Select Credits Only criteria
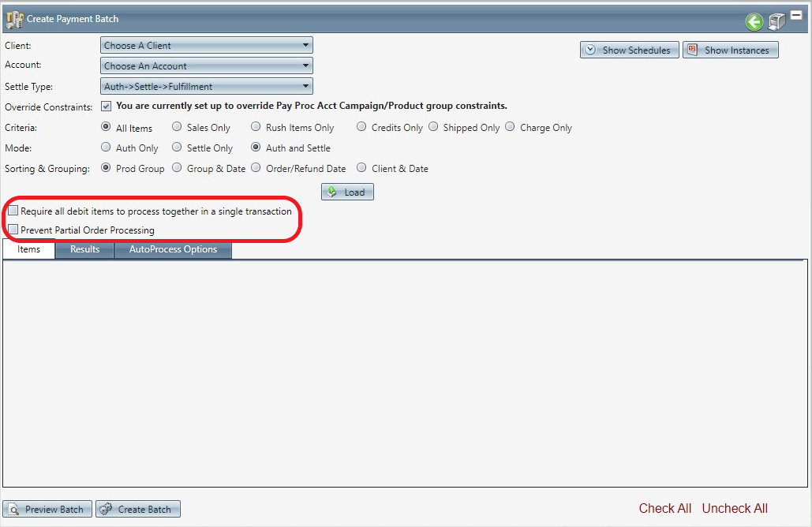This screenshot has height=527, width=812. pos(361,127)
